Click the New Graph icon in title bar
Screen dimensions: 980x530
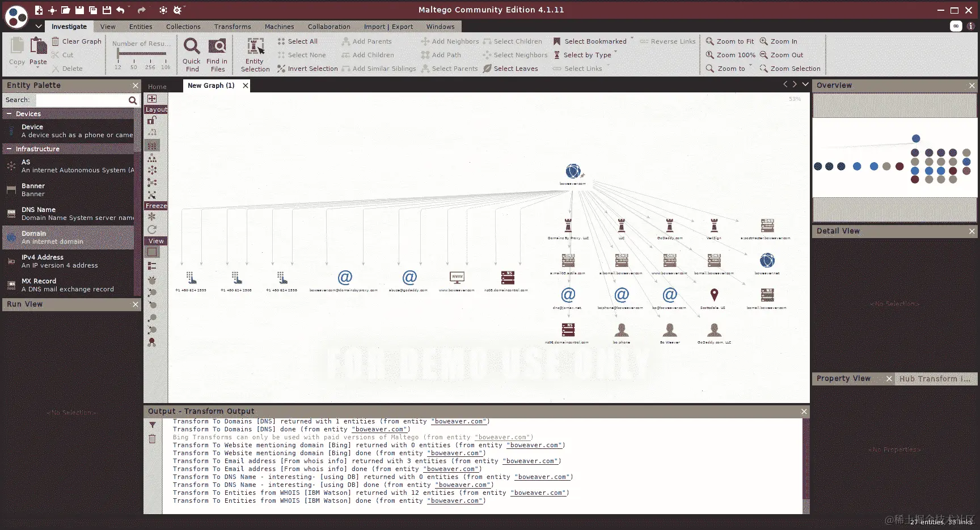[x=39, y=10]
